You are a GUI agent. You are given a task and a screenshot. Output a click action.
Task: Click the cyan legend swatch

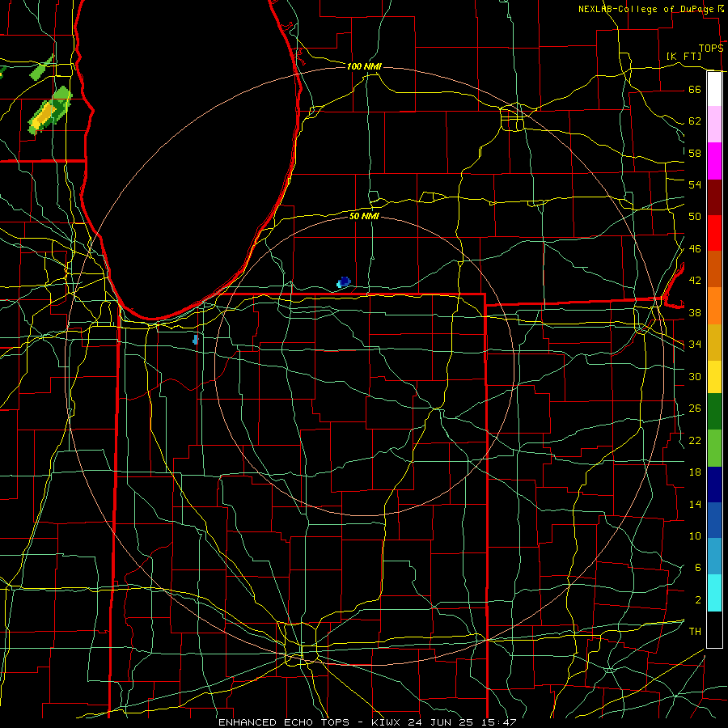pos(714,593)
